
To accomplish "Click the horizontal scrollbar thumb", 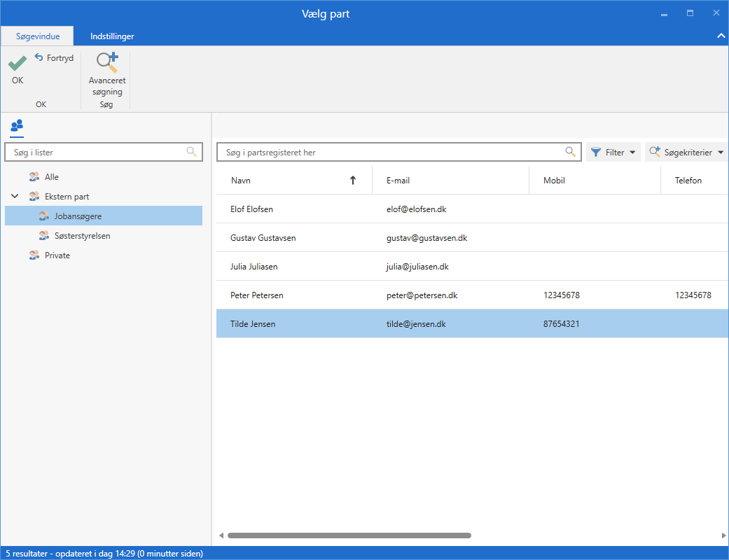I will coord(349,535).
